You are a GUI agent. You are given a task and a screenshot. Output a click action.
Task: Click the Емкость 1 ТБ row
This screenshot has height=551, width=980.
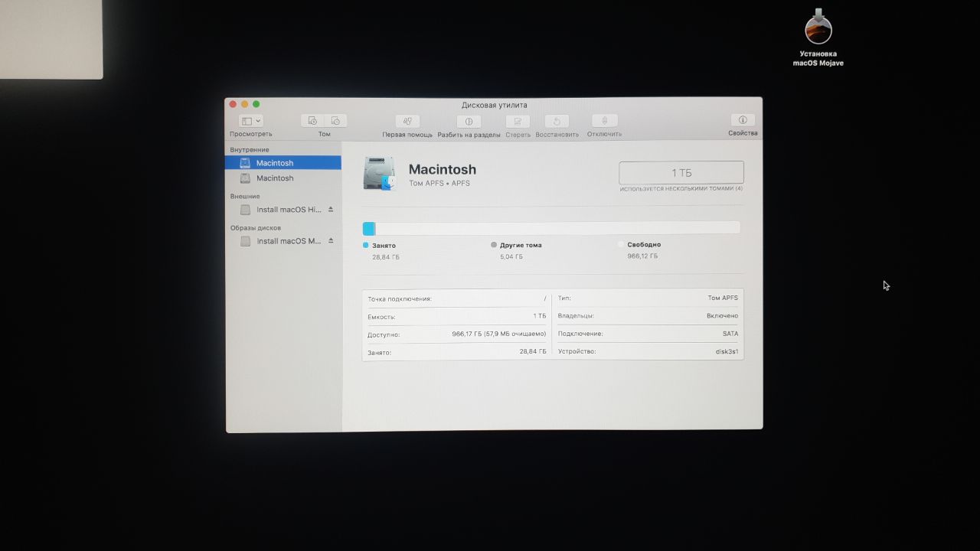coord(457,316)
